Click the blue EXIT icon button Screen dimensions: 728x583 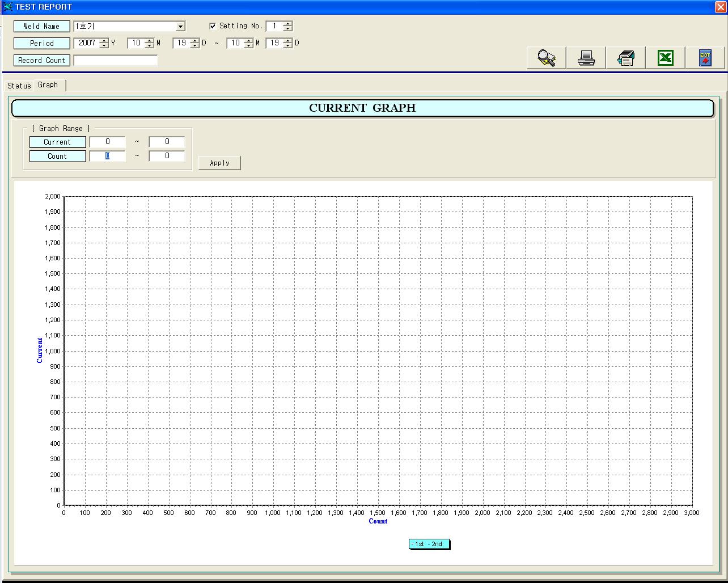click(x=705, y=58)
